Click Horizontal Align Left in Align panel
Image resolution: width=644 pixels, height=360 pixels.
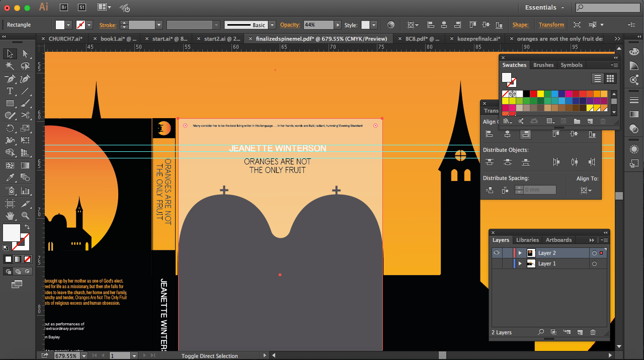pos(489,134)
